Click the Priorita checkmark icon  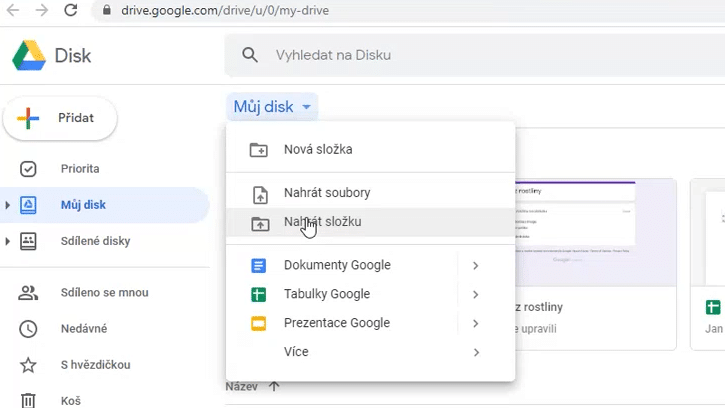[28, 169]
